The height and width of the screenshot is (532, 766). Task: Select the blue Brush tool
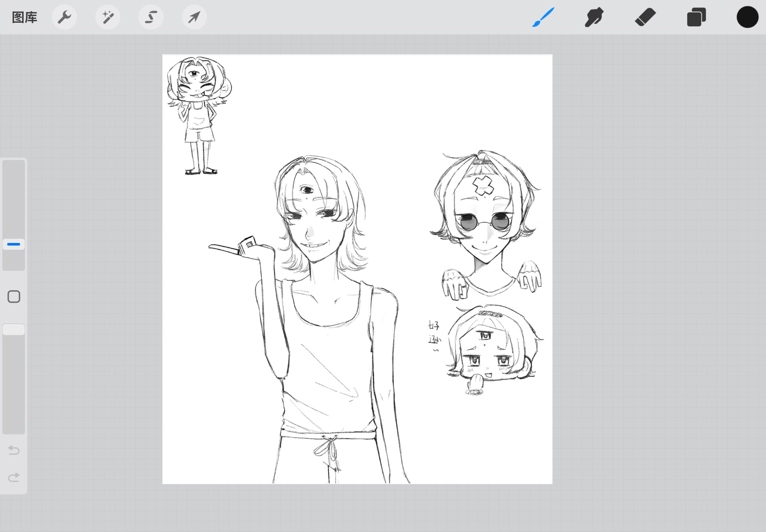coord(543,17)
